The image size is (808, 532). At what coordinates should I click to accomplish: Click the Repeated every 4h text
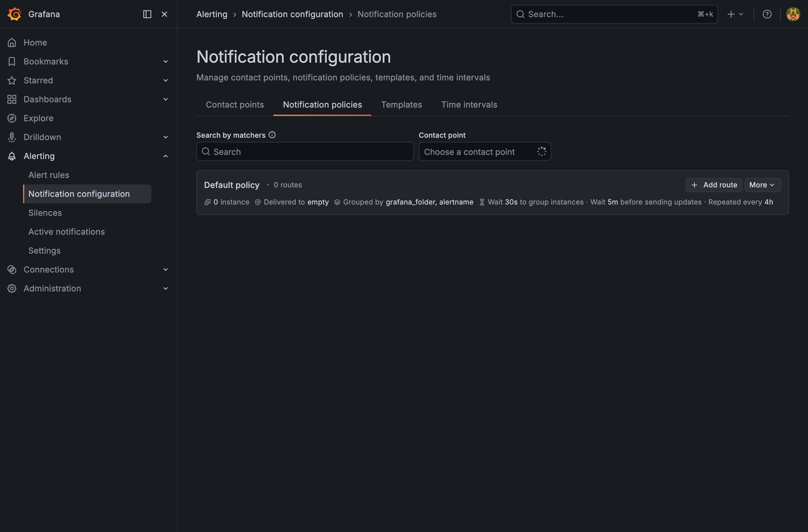(x=741, y=202)
